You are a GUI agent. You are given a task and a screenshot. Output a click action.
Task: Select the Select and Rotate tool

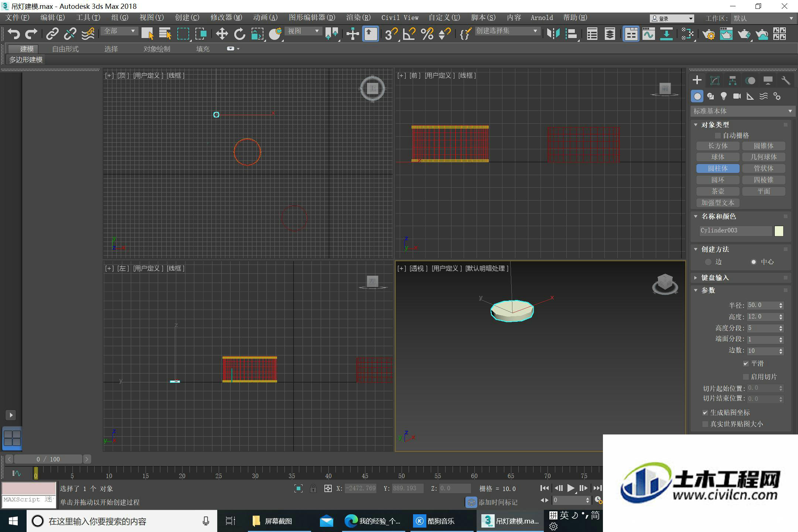coord(239,34)
